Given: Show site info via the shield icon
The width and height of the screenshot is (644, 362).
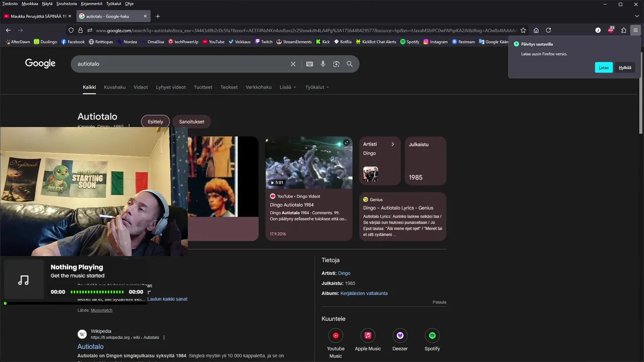Looking at the screenshot, I should click(x=71, y=30).
